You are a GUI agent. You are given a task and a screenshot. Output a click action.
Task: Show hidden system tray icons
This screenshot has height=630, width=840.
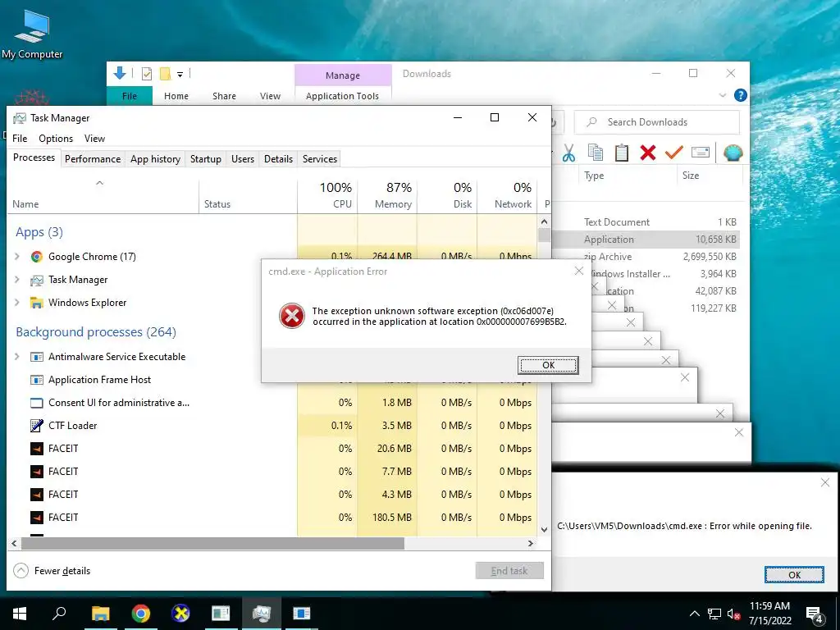point(694,614)
